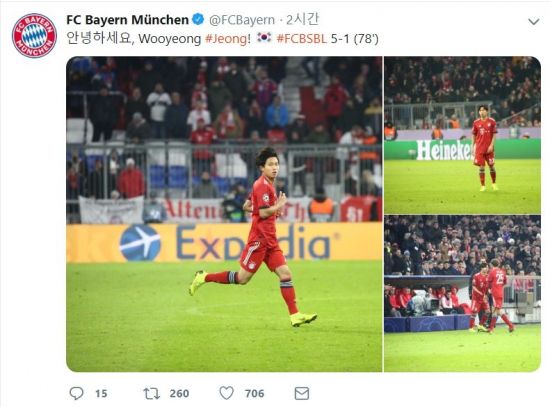Image resolution: width=550 pixels, height=407 pixels.
Task: Like the tweet with the heart icon
Action: pyautogui.click(x=227, y=393)
